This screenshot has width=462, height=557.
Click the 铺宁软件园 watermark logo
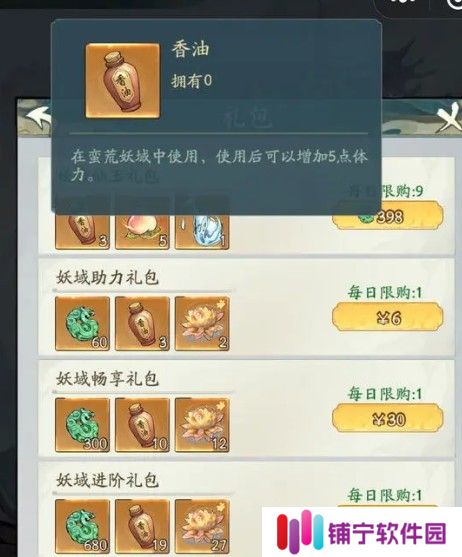[362, 531]
